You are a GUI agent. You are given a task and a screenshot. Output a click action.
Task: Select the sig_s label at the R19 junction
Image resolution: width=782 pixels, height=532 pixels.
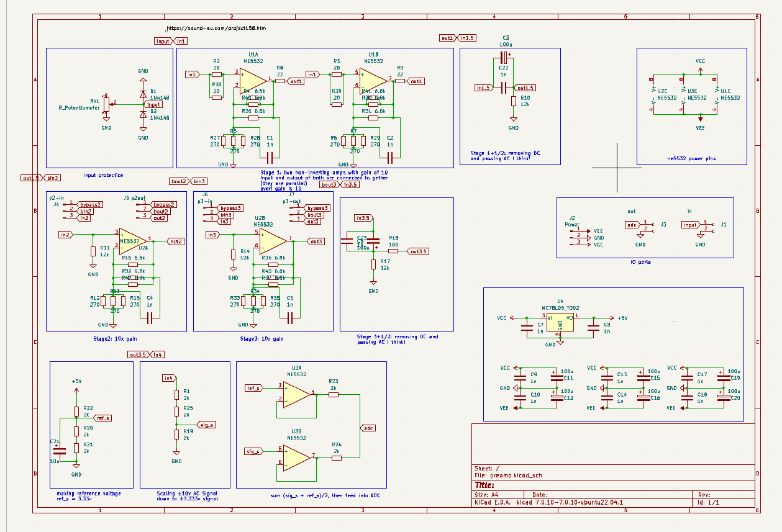click(x=206, y=425)
